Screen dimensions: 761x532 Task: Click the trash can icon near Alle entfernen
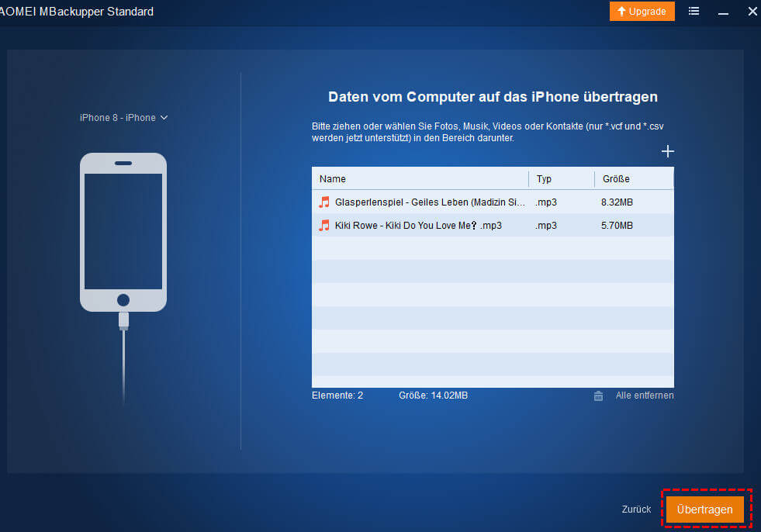coord(598,396)
